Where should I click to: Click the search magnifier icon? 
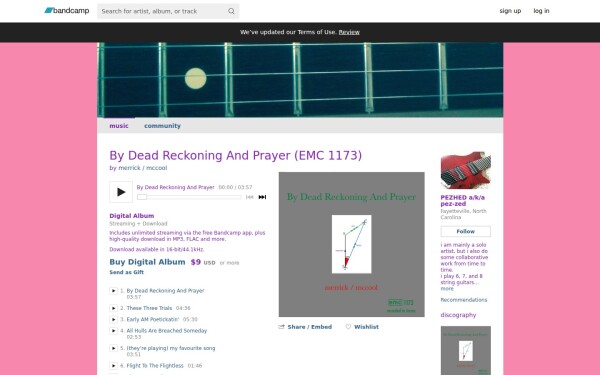[231, 11]
